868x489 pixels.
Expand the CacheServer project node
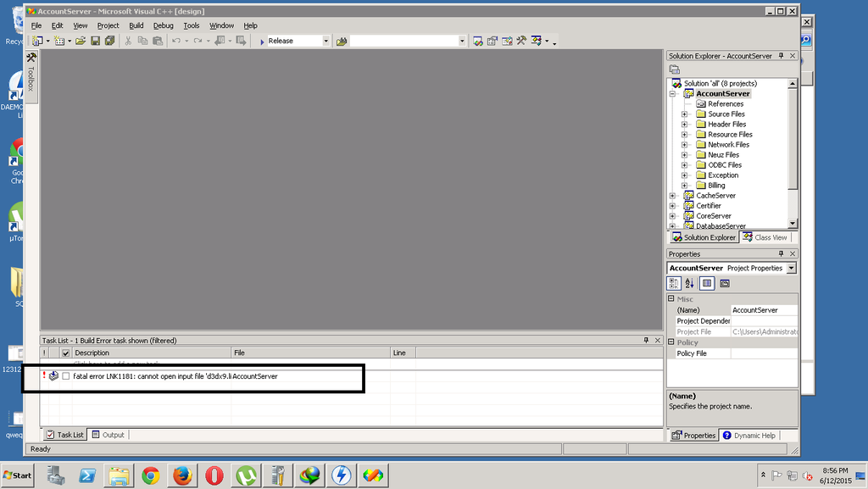click(672, 196)
